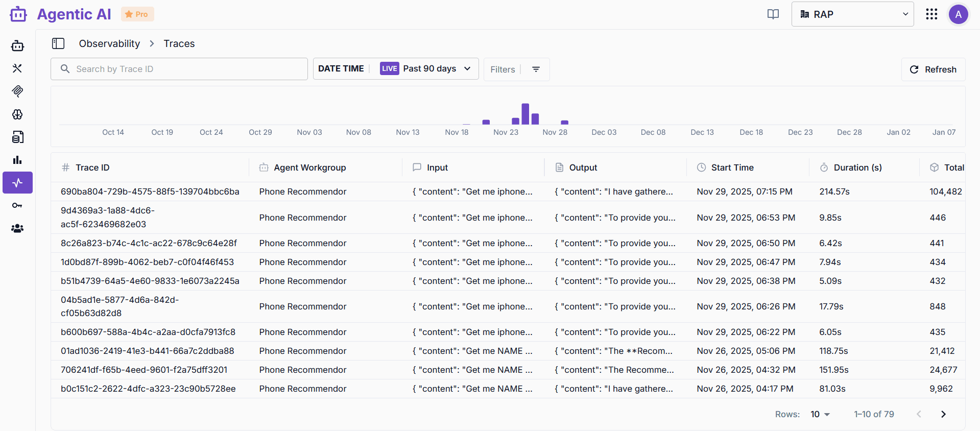Click the stopwatch icon in Duration header
This screenshot has height=431, width=980.
click(824, 167)
